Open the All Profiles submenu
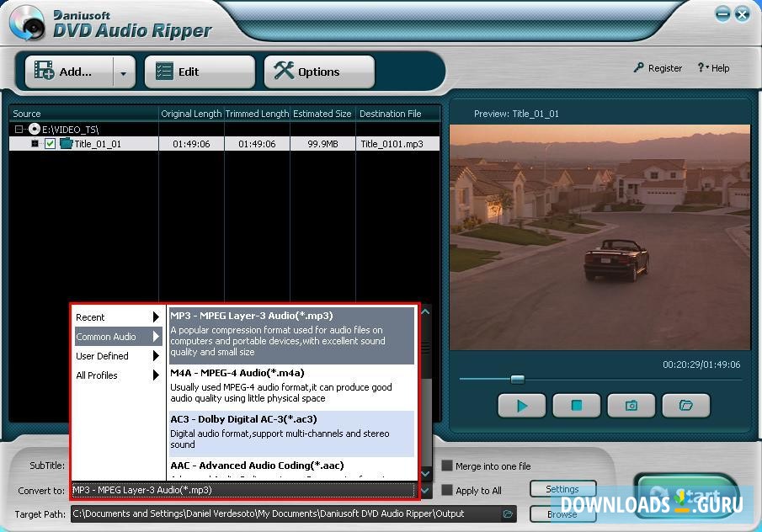762x532 pixels. pos(118,375)
